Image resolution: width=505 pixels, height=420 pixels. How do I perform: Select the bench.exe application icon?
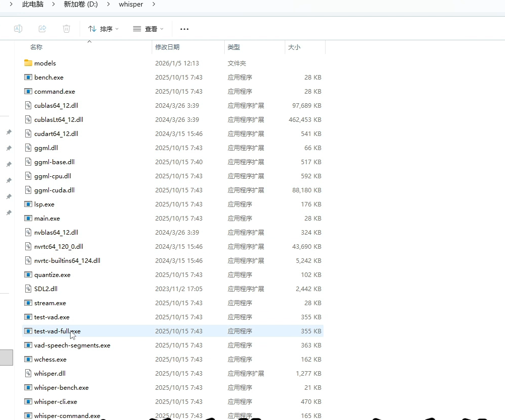coord(28,77)
